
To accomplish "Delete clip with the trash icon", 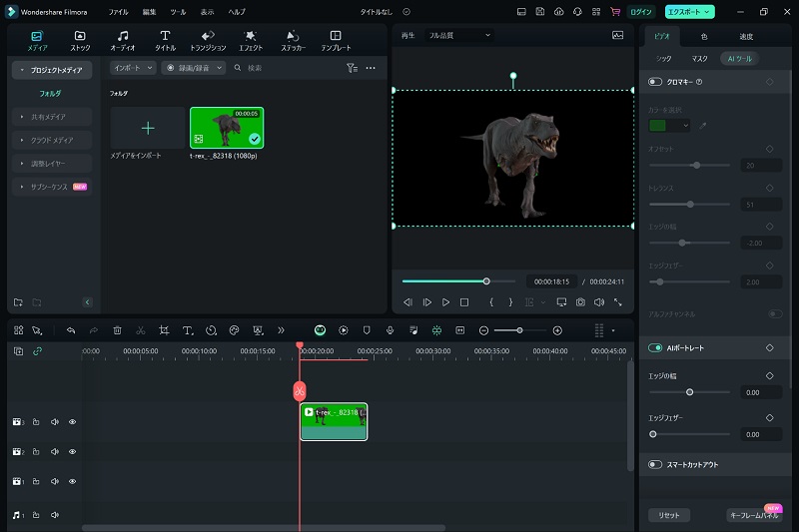I will click(117, 330).
